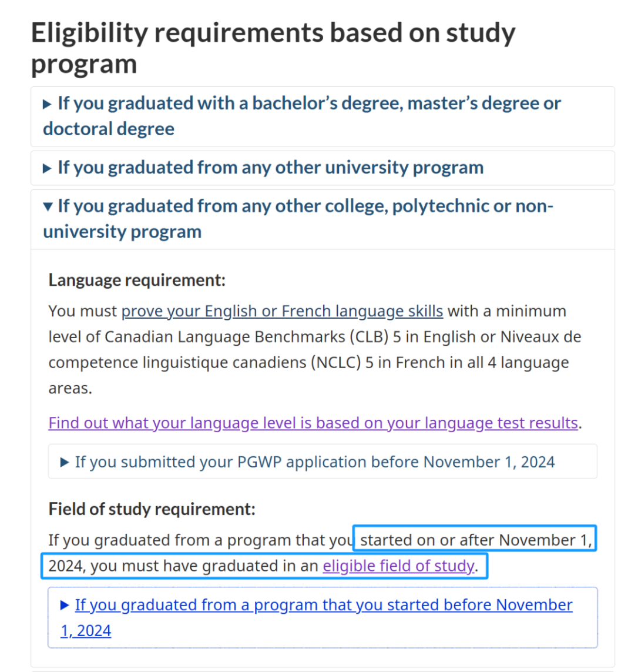Viewport: 628px width, 672px height.
Task: Click the down arrow beside college, polytechnic section
Action: [48, 206]
